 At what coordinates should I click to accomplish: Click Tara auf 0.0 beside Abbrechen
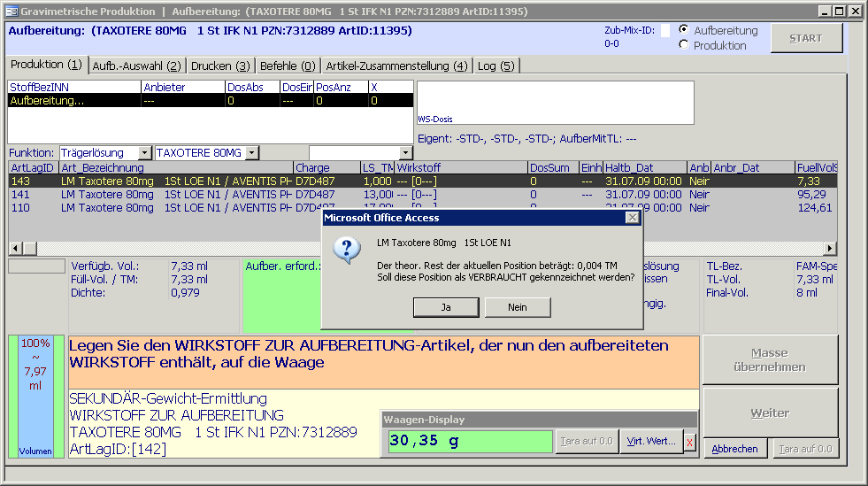click(x=805, y=449)
